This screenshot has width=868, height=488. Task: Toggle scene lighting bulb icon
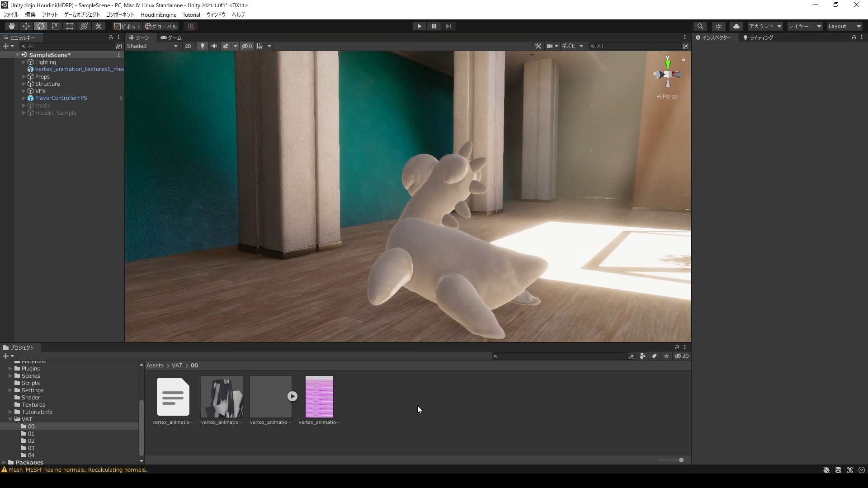(x=202, y=46)
